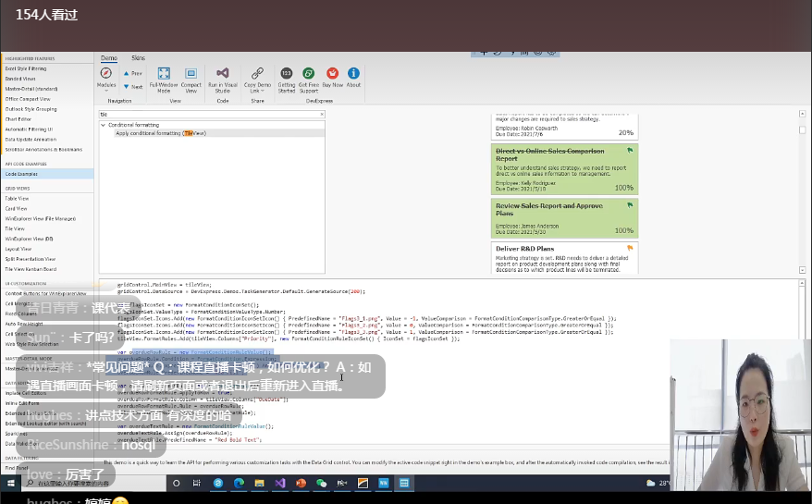Open Scrollbar Annotations & Bookmarks demo

[x=44, y=150]
